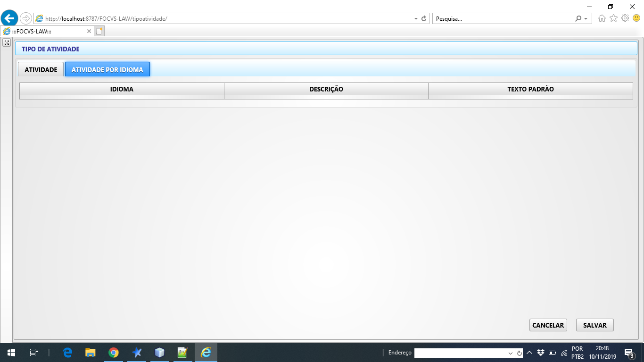Screen dimensions: 644x362
Task: Click the smiley feedback icon
Action: pyautogui.click(x=636, y=18)
